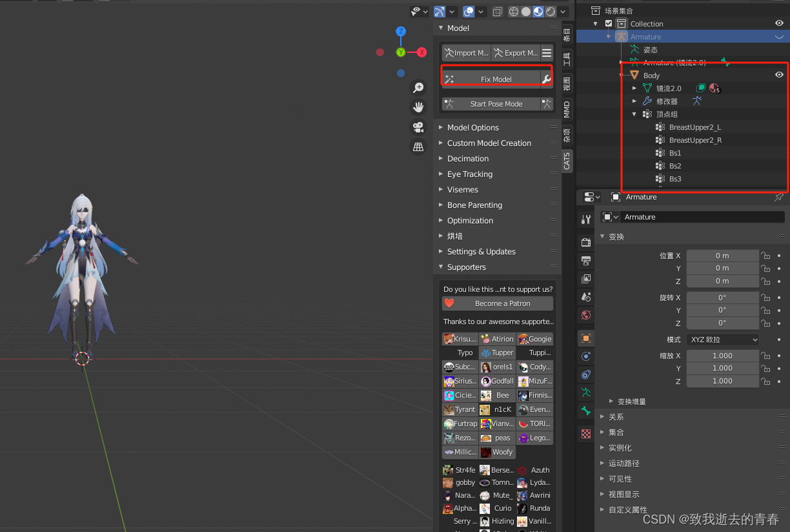
Task: Select rendered shading mode
Action: pos(551,12)
